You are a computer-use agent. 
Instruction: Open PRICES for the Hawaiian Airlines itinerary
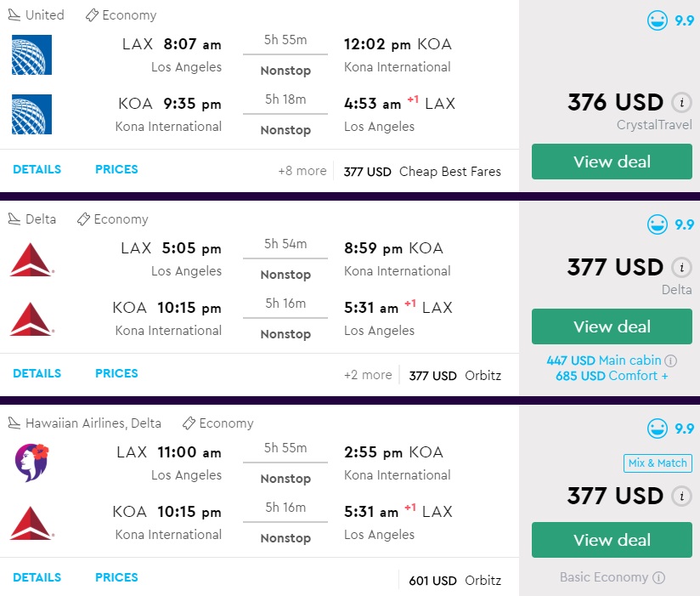(x=116, y=577)
